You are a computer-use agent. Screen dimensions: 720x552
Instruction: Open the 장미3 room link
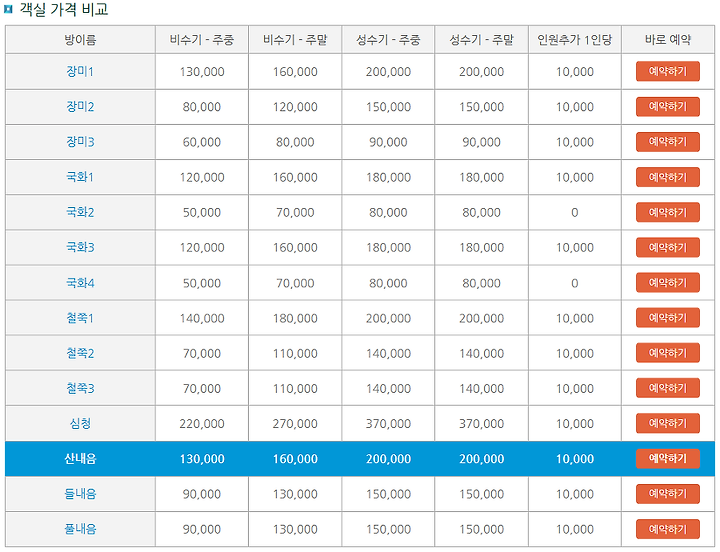80,142
